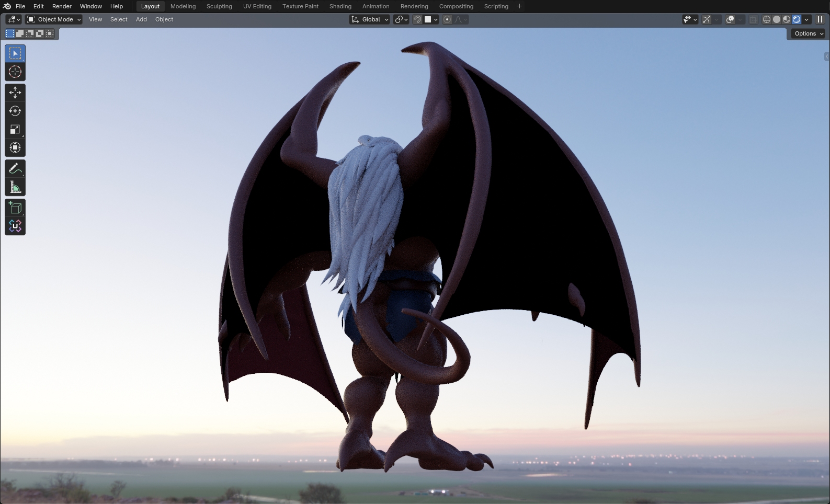
Task: Activate the Rotate tool
Action: click(15, 111)
